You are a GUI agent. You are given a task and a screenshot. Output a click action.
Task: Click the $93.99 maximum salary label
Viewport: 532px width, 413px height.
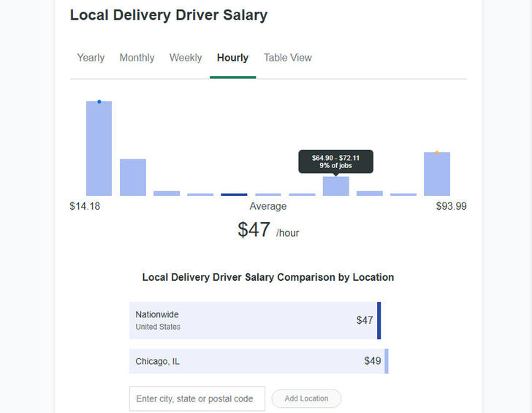(x=452, y=206)
